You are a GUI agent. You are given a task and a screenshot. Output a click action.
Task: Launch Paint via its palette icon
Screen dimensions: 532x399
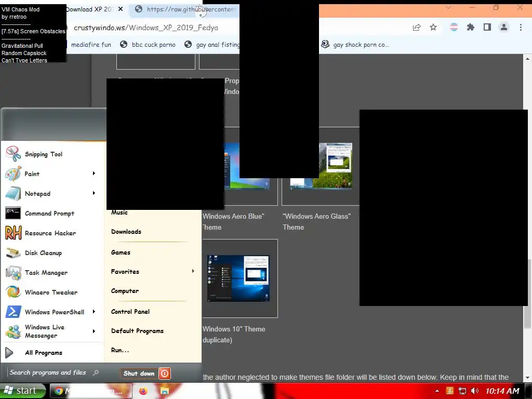point(13,174)
